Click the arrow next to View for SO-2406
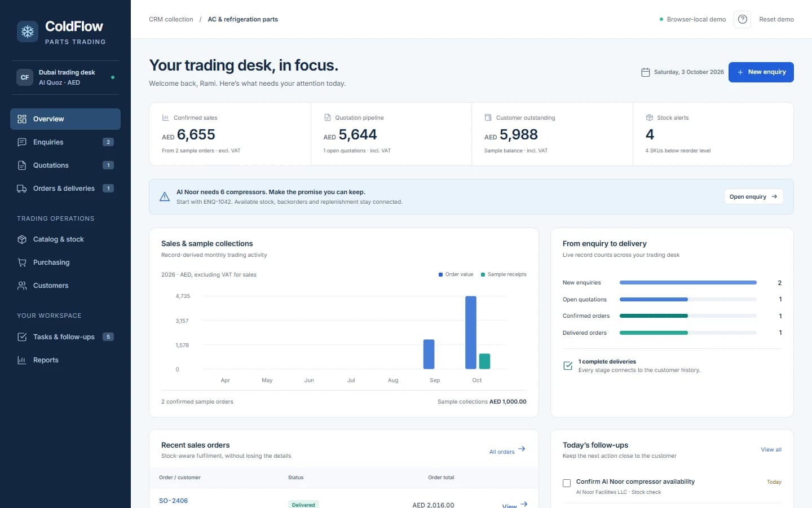This screenshot has height=508, width=812. pos(524,504)
